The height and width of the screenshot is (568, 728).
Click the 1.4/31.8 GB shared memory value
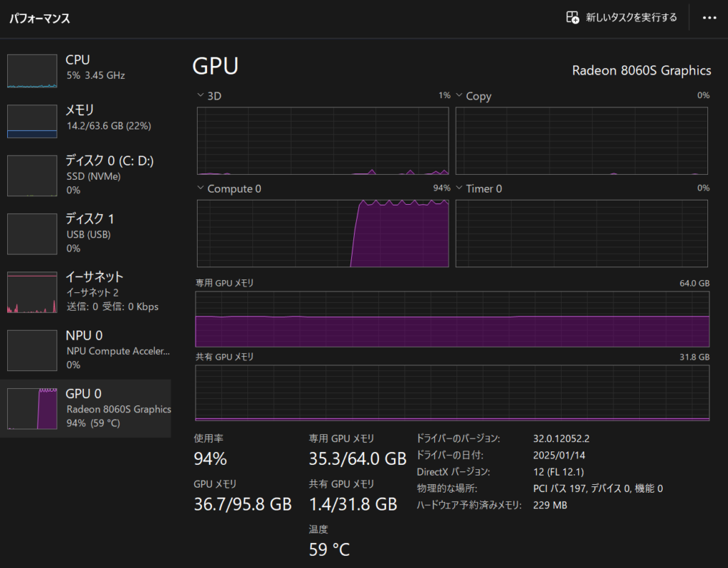coord(353,504)
